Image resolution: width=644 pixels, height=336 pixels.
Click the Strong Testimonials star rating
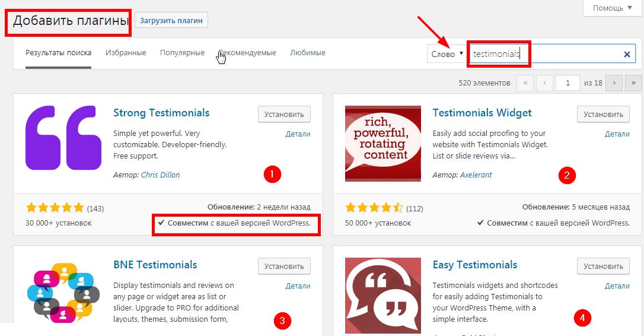point(55,208)
